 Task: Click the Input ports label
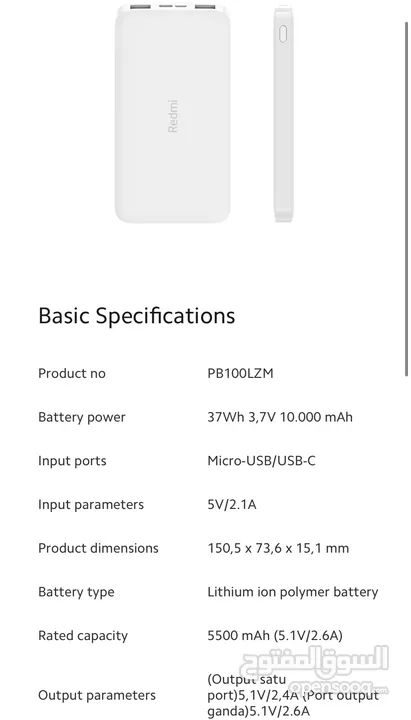tap(72, 461)
